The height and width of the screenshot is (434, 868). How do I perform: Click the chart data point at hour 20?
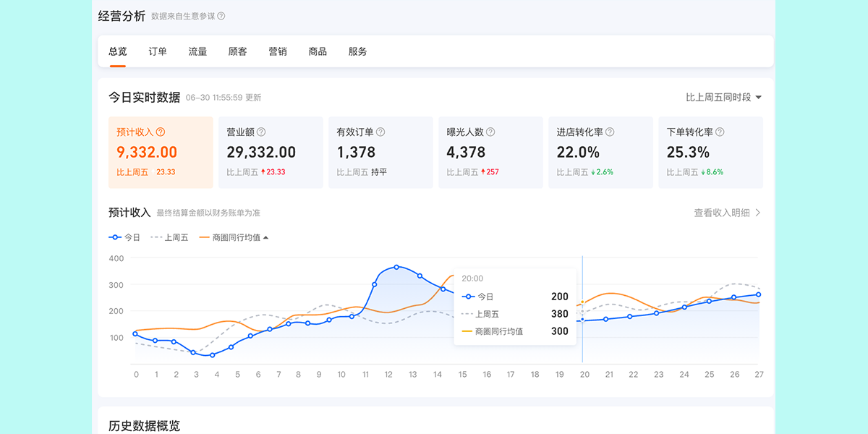582,320
